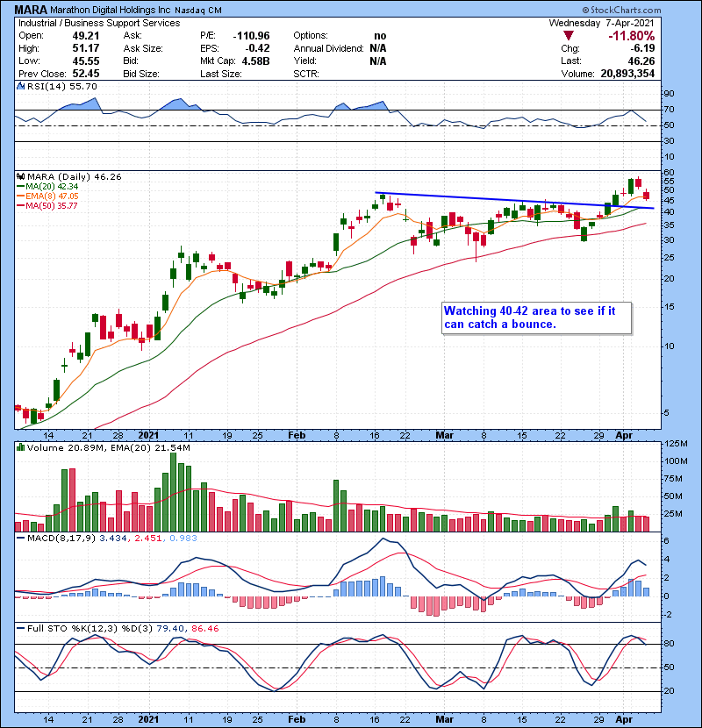Click the Prev Close value 52.45
Screen dimensions: 702x728
click(x=85, y=74)
